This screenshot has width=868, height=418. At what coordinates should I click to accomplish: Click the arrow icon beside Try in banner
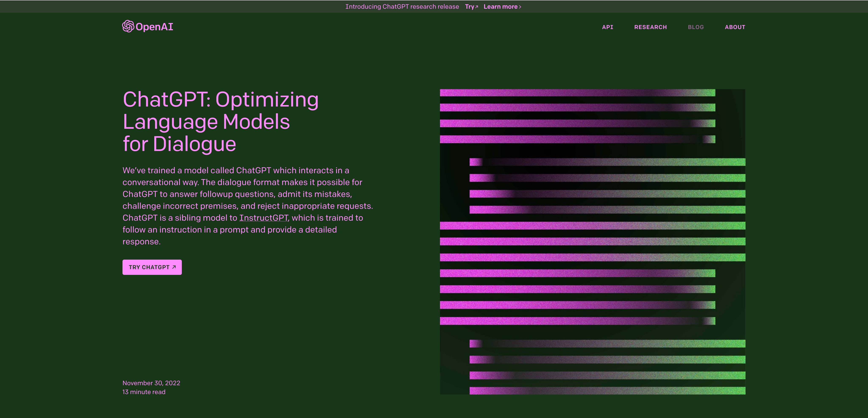476,7
